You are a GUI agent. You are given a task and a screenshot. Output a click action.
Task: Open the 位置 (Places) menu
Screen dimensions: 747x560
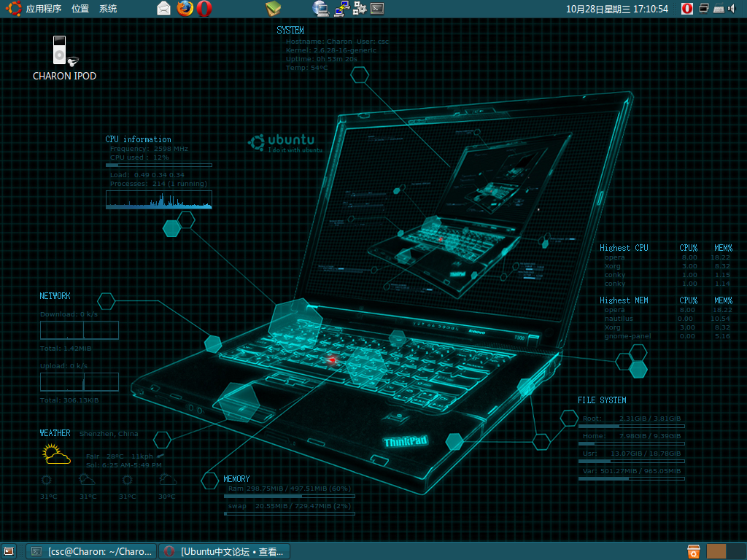coord(80,9)
